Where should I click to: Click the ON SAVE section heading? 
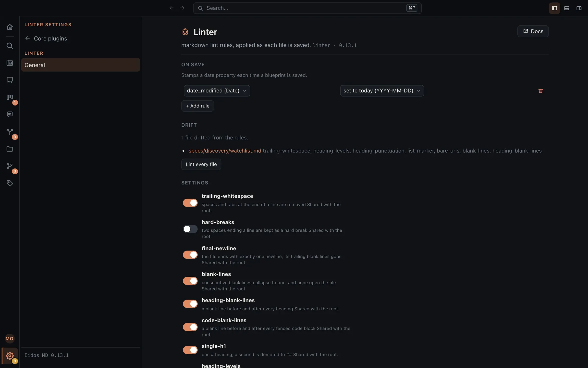pyautogui.click(x=193, y=65)
